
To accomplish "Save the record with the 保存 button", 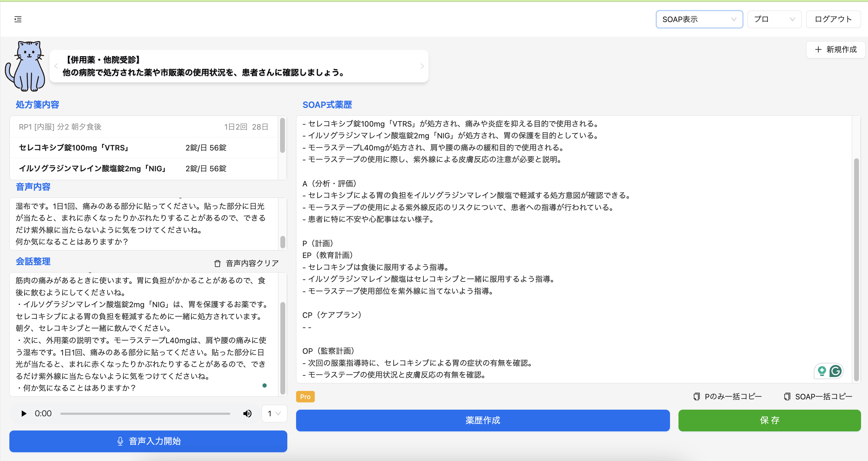I will click(769, 420).
